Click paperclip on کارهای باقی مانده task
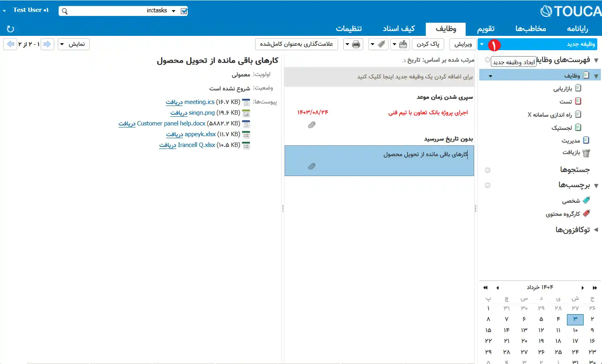602x364 pixels. pyautogui.click(x=312, y=166)
